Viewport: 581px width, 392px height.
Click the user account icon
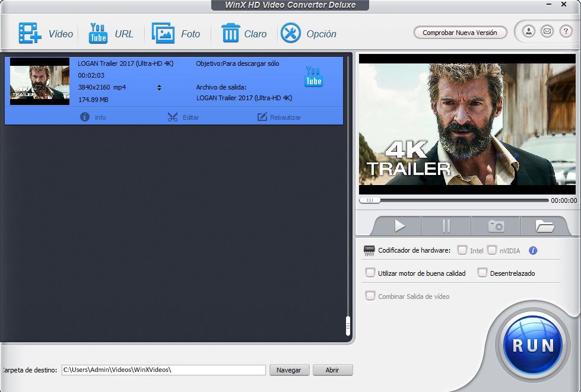pos(528,31)
